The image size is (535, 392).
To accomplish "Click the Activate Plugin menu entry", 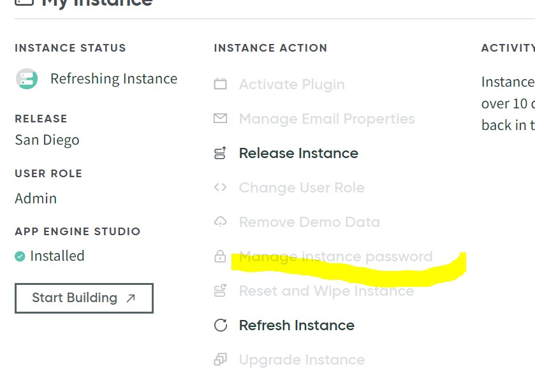I will tap(291, 83).
